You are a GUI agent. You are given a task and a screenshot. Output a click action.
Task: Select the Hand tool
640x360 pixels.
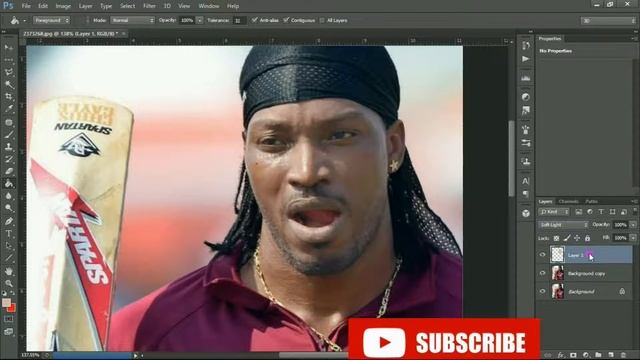(x=9, y=271)
